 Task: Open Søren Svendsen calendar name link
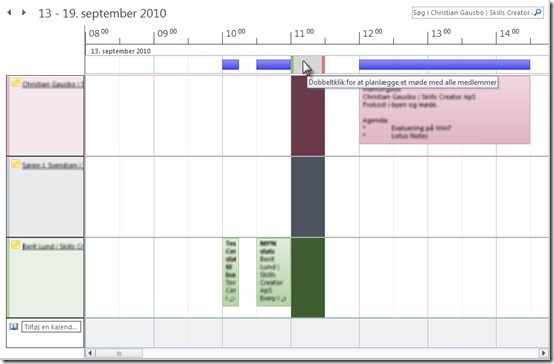[x=53, y=165]
